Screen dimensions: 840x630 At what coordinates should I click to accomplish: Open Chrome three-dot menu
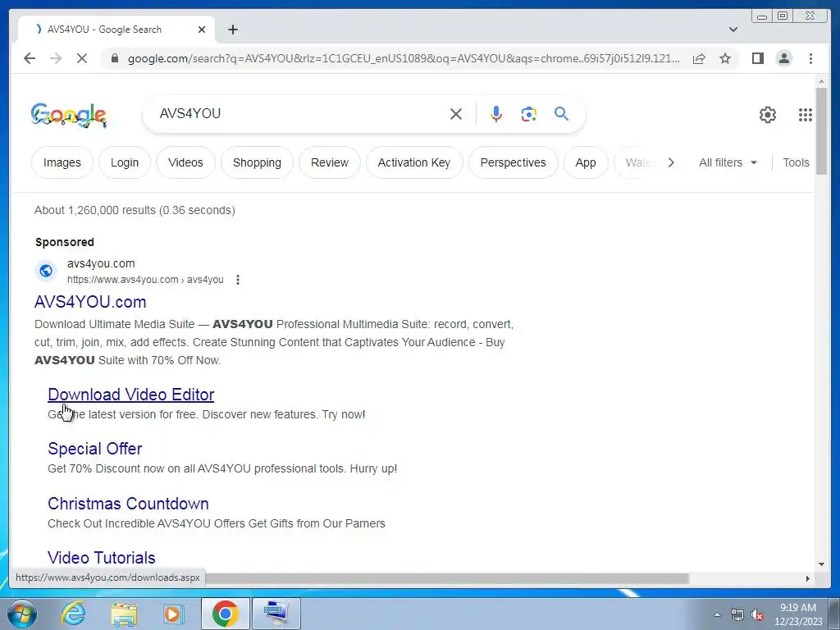(x=810, y=58)
